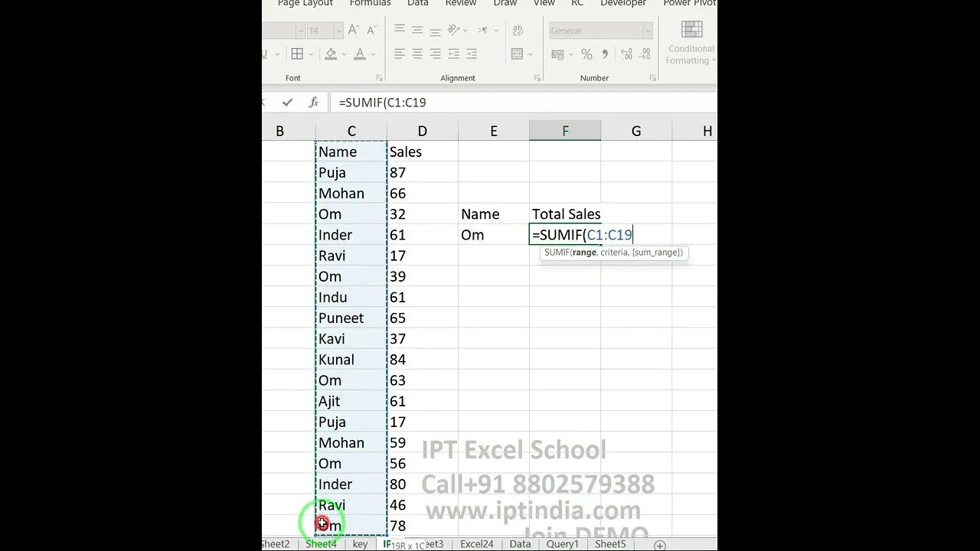This screenshot has width=980, height=551.
Task: Switch to Sheet4 worksheet tab
Action: coord(321,544)
